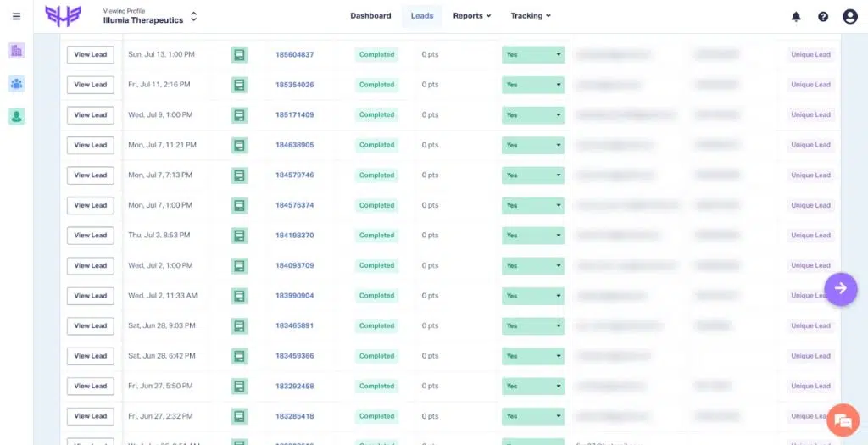
Task: Open the user account avatar icon
Action: pyautogui.click(x=849, y=16)
